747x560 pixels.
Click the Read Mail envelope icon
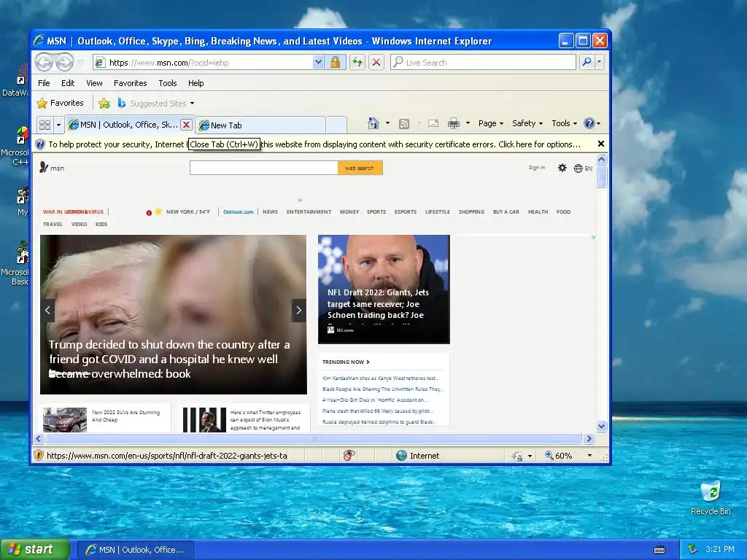(433, 123)
